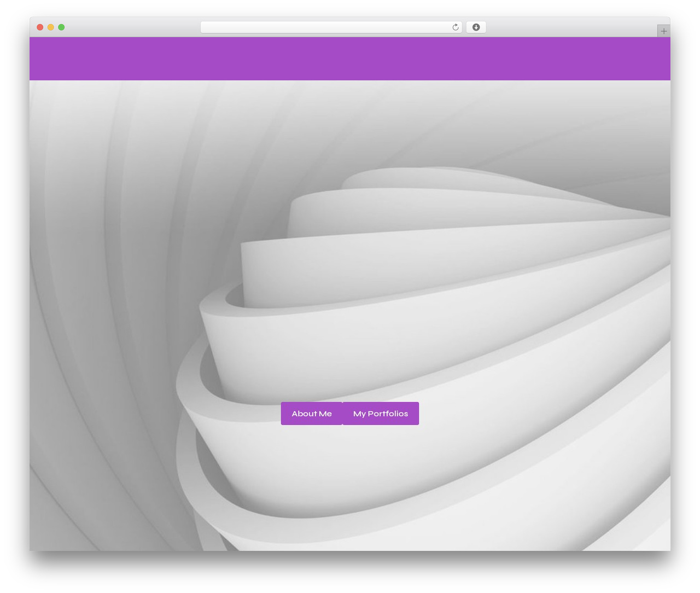
Task: Maximize the window with green button
Action: 61,27
